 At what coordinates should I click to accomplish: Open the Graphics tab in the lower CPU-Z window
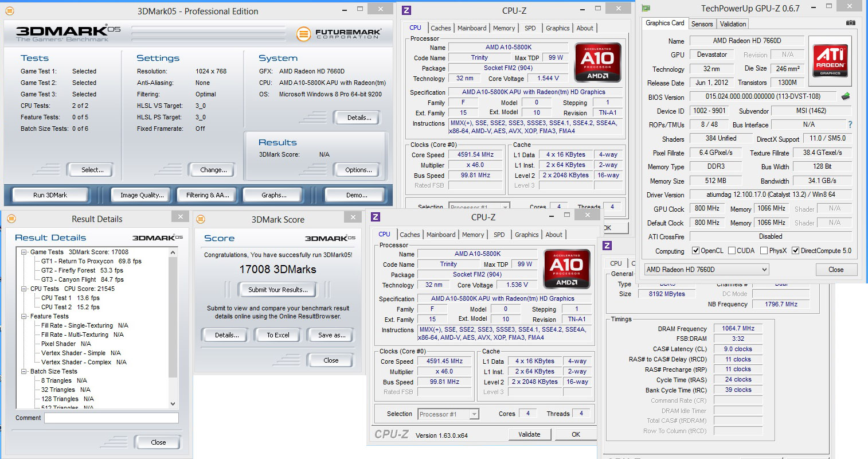coord(526,235)
